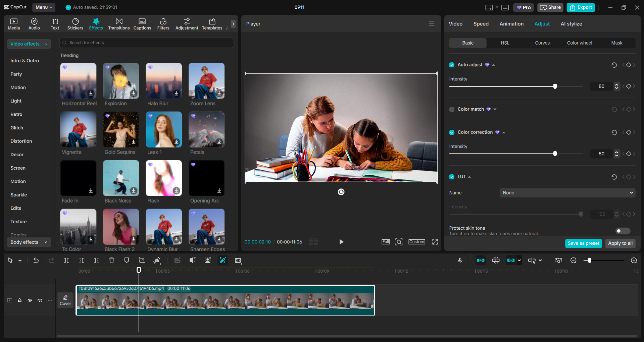
Task: Switch to the HSL tab
Action: point(505,43)
